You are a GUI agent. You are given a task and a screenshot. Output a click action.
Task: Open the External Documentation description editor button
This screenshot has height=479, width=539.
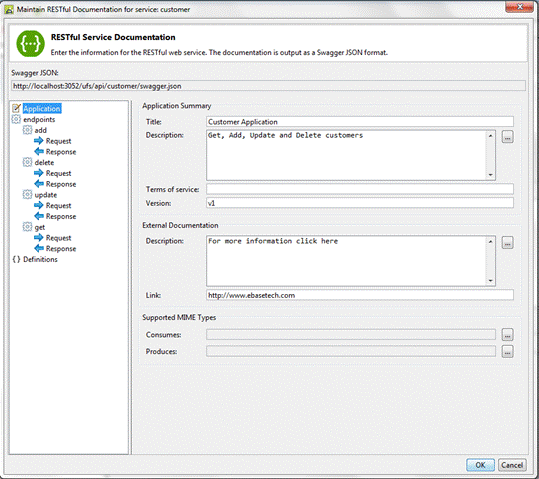pyautogui.click(x=507, y=242)
